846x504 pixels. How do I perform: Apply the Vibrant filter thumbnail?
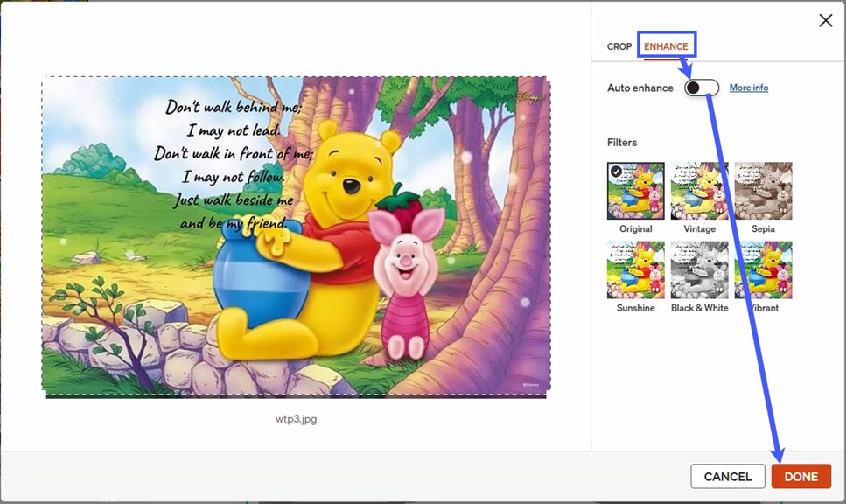pos(763,269)
